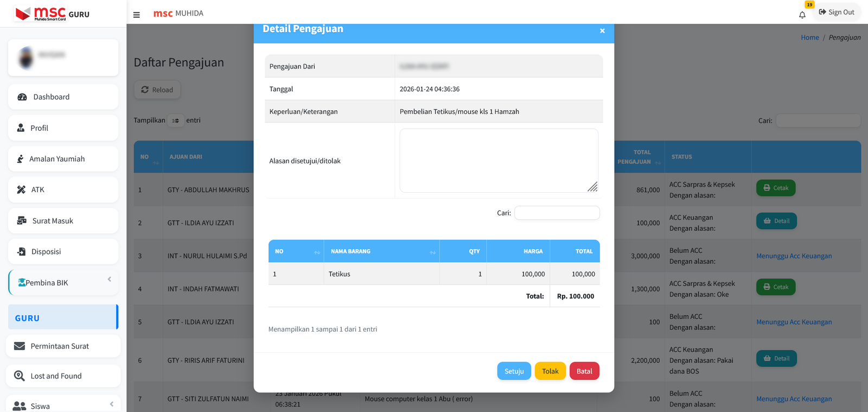
Task: Click the user profile avatar
Action: tap(26, 57)
